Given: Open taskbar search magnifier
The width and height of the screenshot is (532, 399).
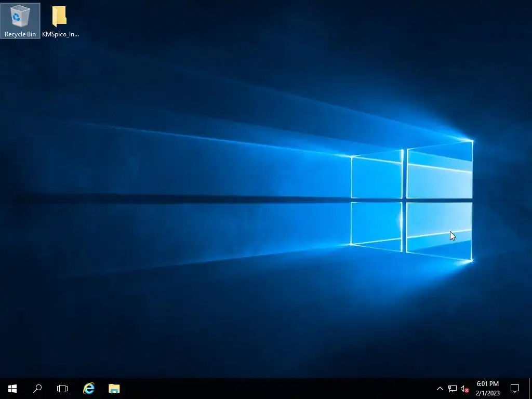Looking at the screenshot, I should [37, 389].
